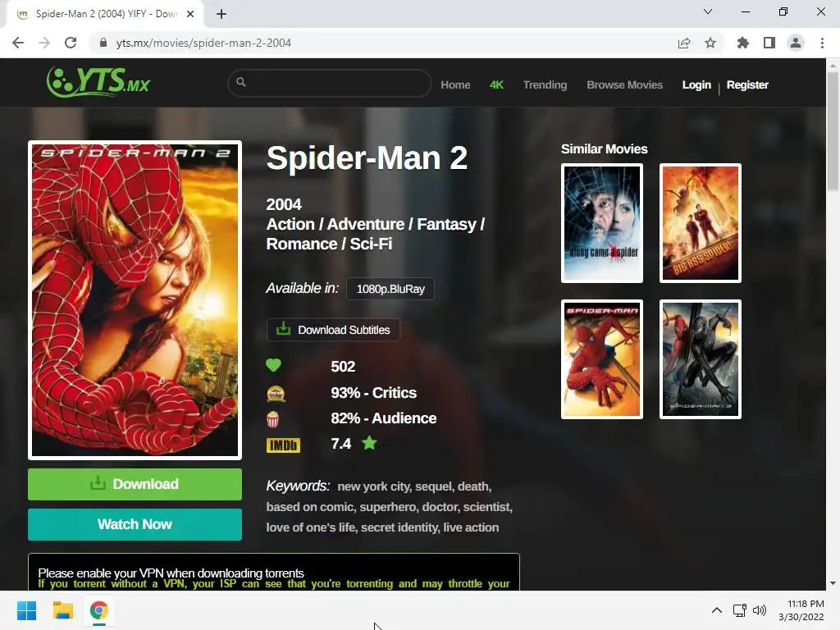Open the Trending section

[545, 84]
